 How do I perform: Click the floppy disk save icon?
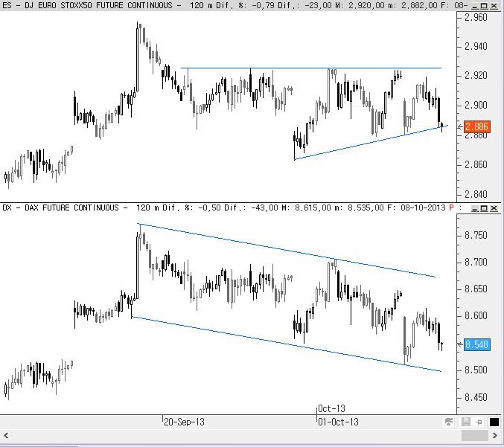click(466, 422)
